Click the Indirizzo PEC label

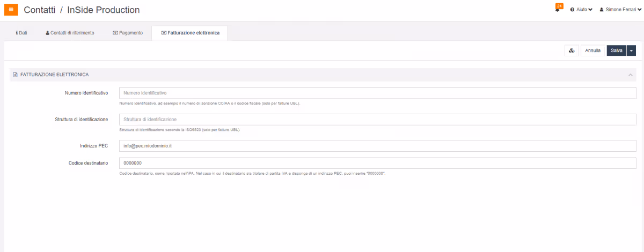click(93, 146)
